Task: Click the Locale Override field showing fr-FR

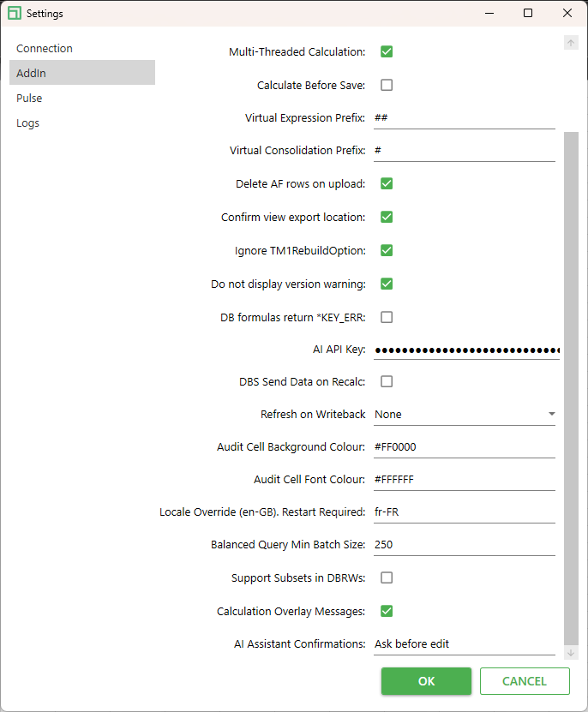Action: pyautogui.click(x=465, y=512)
